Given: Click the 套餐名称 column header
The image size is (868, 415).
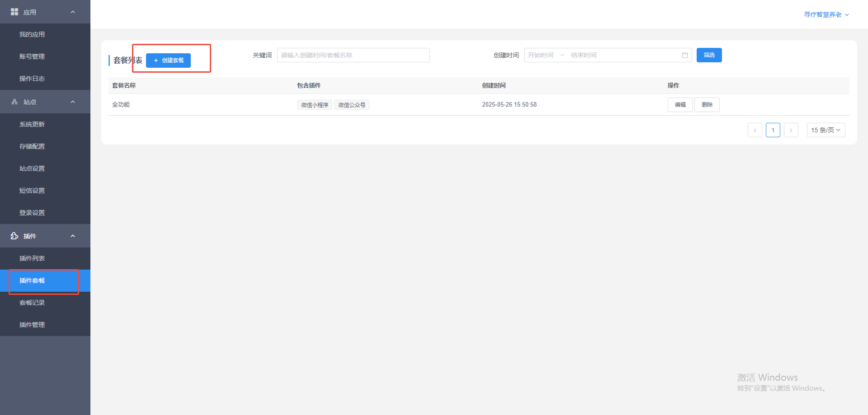Looking at the screenshot, I should click(x=124, y=85).
